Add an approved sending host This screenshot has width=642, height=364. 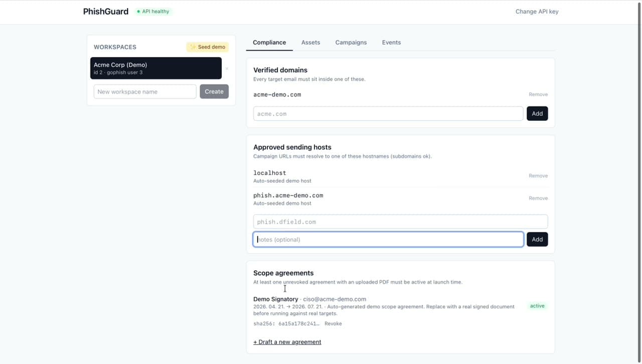coord(537,240)
